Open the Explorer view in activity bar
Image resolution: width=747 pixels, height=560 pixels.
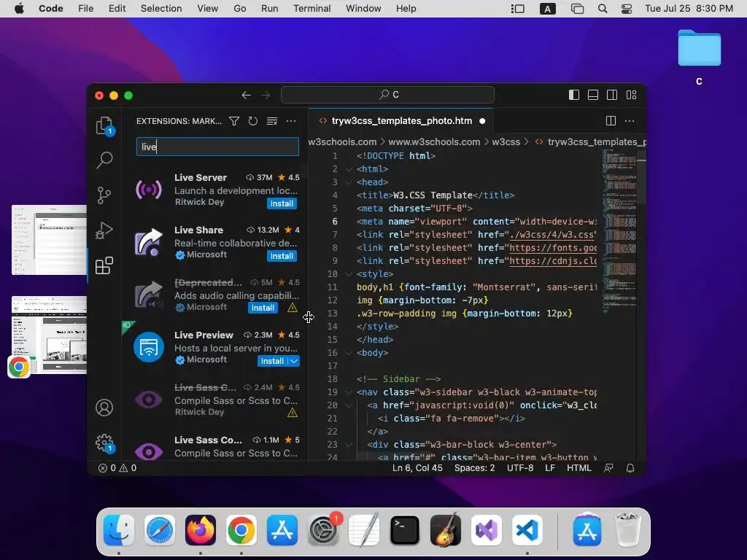click(104, 126)
